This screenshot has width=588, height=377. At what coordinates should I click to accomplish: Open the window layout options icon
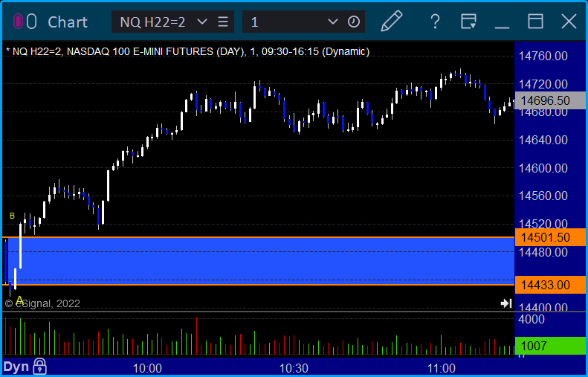(468, 22)
